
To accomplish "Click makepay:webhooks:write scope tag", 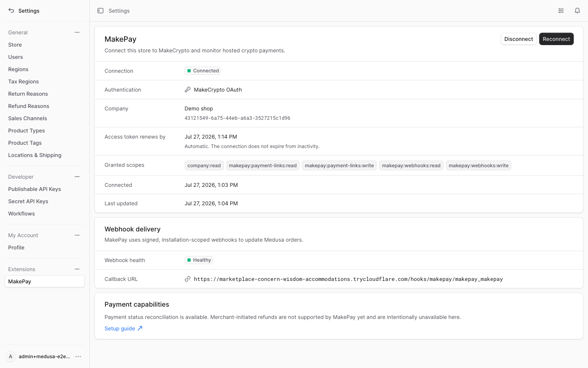I will [479, 166].
